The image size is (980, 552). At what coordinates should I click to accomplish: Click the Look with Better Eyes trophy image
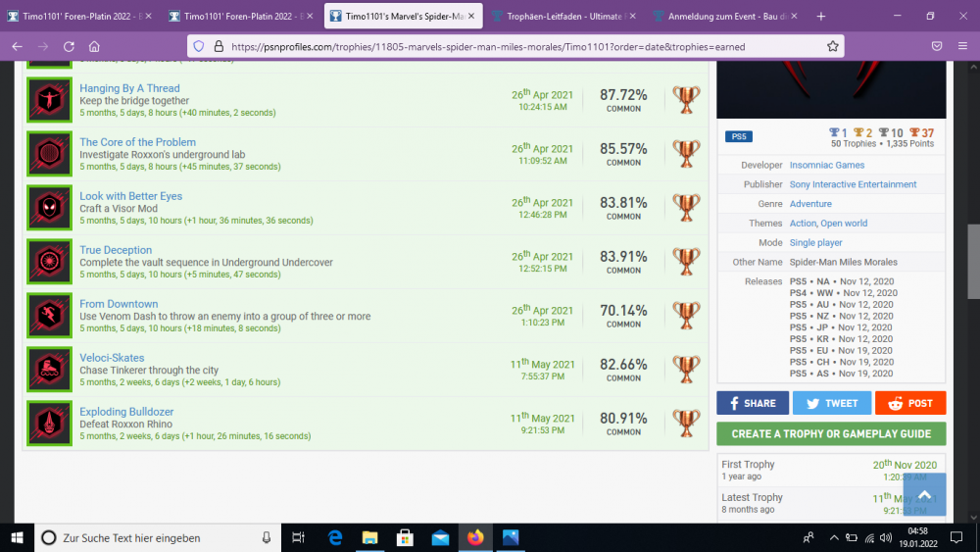tap(49, 209)
